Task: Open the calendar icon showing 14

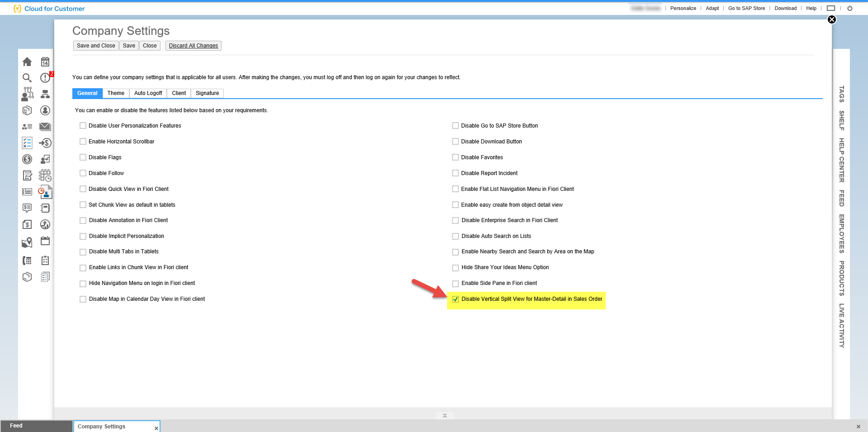Action: (x=45, y=62)
